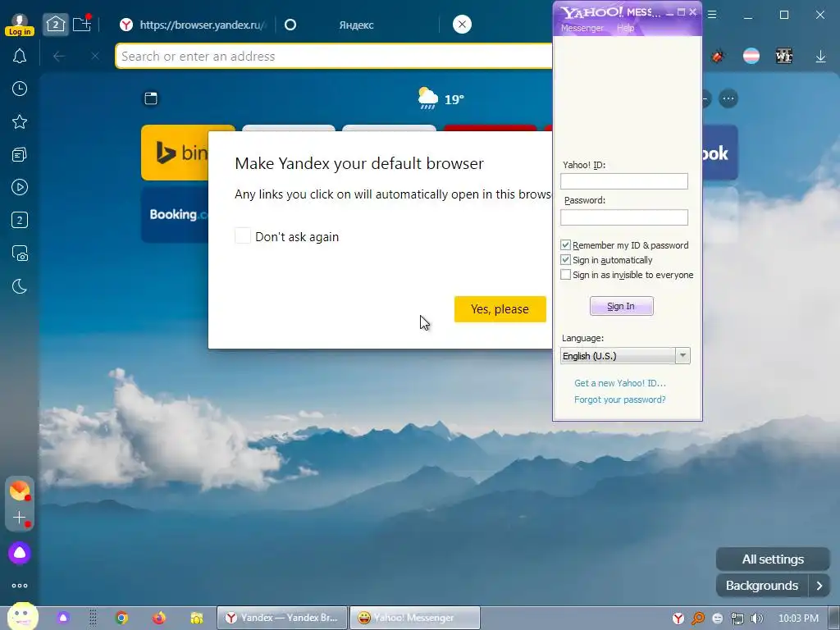Open All settings button
The width and height of the screenshot is (840, 630).
tap(773, 559)
